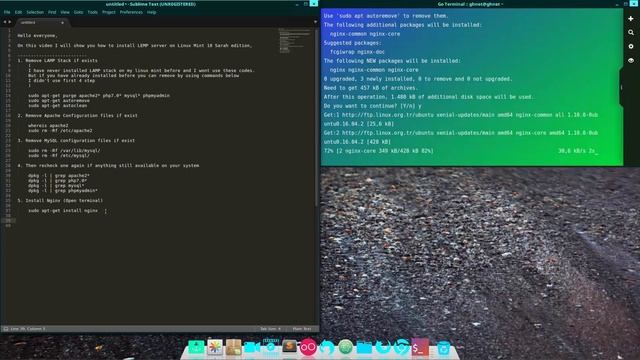The image size is (640, 360).
Task: Click the terminal side panel handle
Action: tap(621, 87)
